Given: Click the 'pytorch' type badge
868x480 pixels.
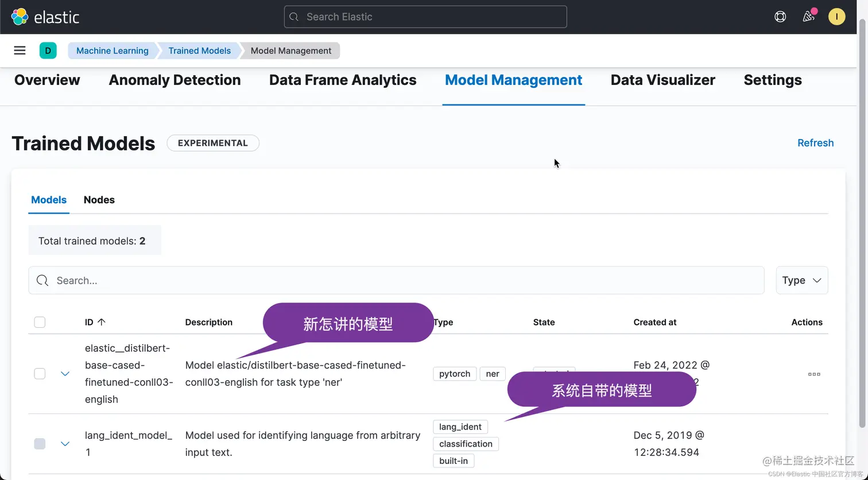Looking at the screenshot, I should point(455,374).
